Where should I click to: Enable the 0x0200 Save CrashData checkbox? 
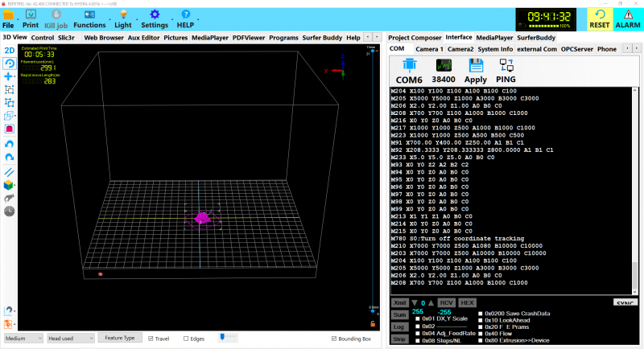point(480,314)
